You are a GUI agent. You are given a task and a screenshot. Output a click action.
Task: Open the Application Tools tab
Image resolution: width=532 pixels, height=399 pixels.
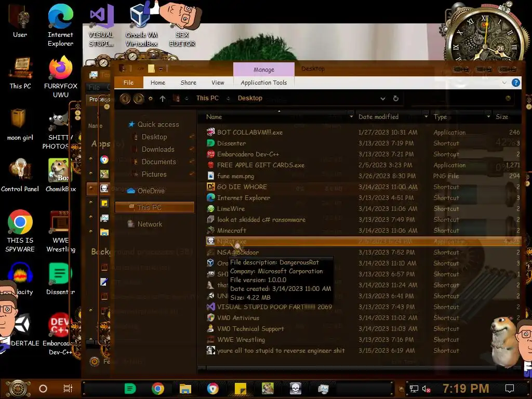click(x=263, y=83)
